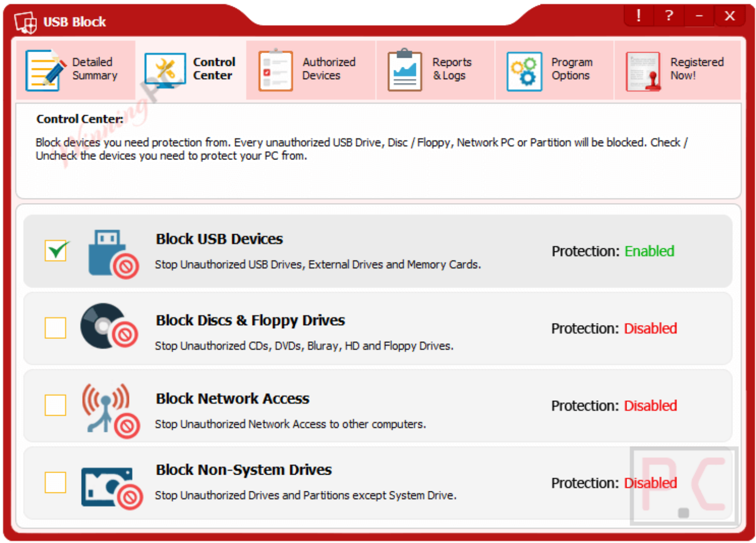Image resolution: width=756 pixels, height=543 pixels.
Task: Click the Program Options gears icon
Action: coord(524,71)
